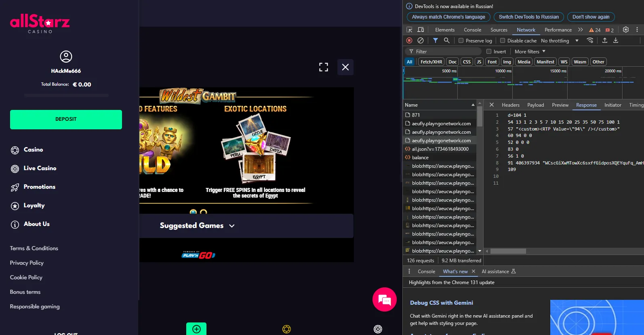Viewport: 644px width, 335px height.
Task: Switch to the Elements panel tab
Action: pos(445,30)
